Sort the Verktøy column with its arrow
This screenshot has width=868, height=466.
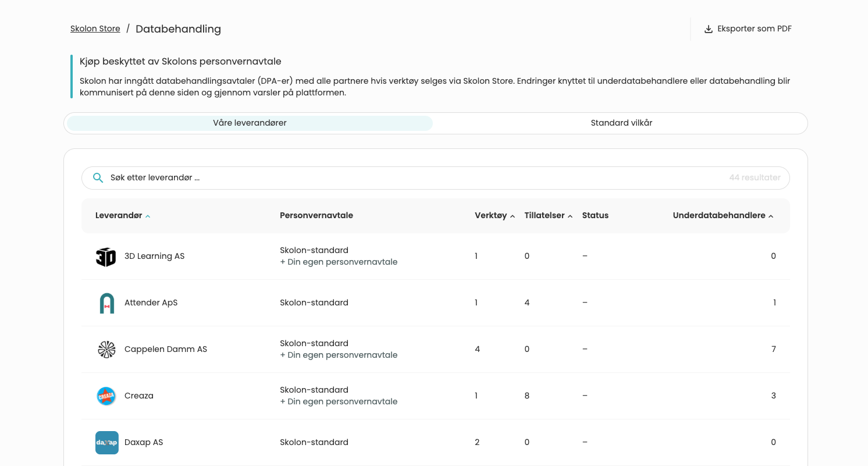pyautogui.click(x=513, y=216)
